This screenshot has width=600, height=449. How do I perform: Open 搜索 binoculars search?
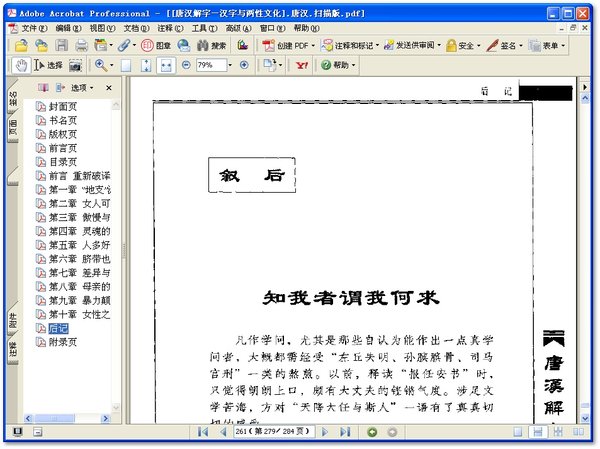(x=211, y=46)
